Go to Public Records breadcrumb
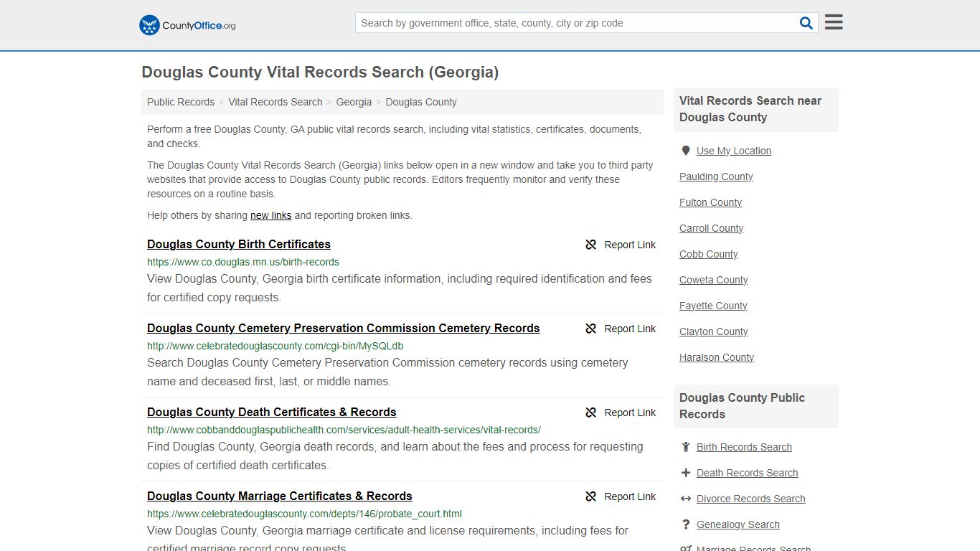This screenshot has width=980, height=551. (x=181, y=102)
